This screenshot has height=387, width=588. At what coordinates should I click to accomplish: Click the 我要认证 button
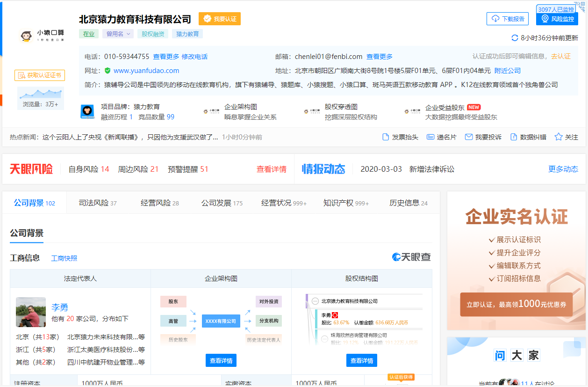click(x=220, y=19)
